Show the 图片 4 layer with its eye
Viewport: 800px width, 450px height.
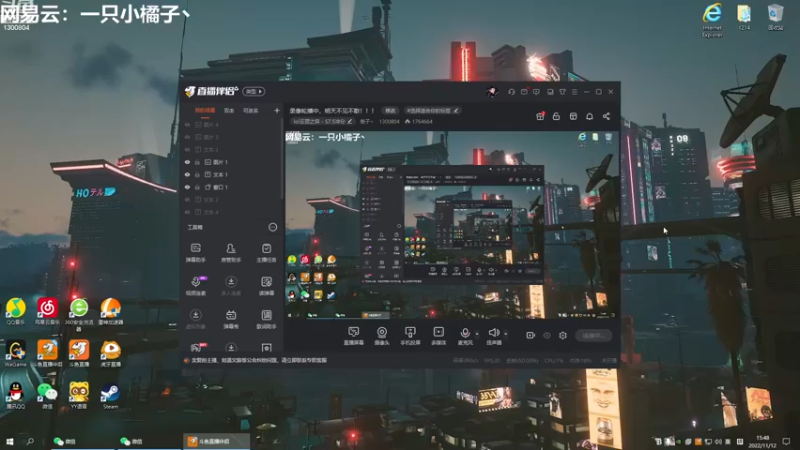[x=187, y=124]
